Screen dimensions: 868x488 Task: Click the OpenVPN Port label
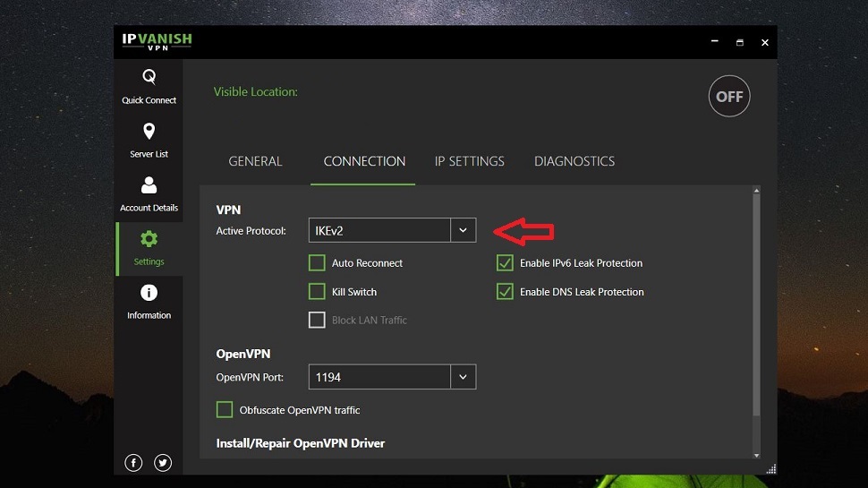pos(250,377)
